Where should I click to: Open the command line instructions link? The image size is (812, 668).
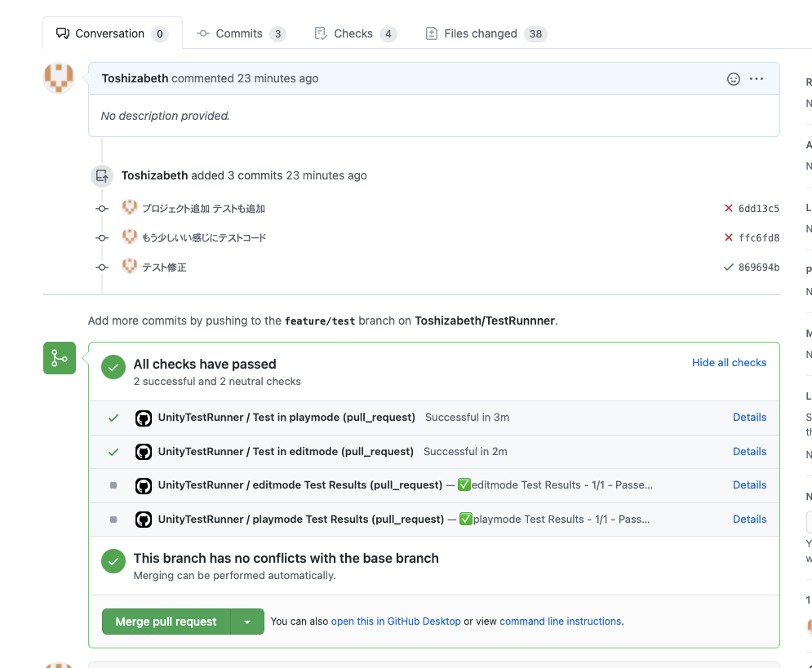coord(561,622)
